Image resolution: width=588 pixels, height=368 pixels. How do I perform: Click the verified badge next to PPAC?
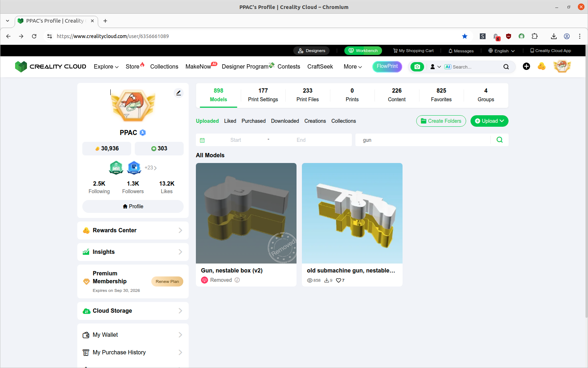143,132
